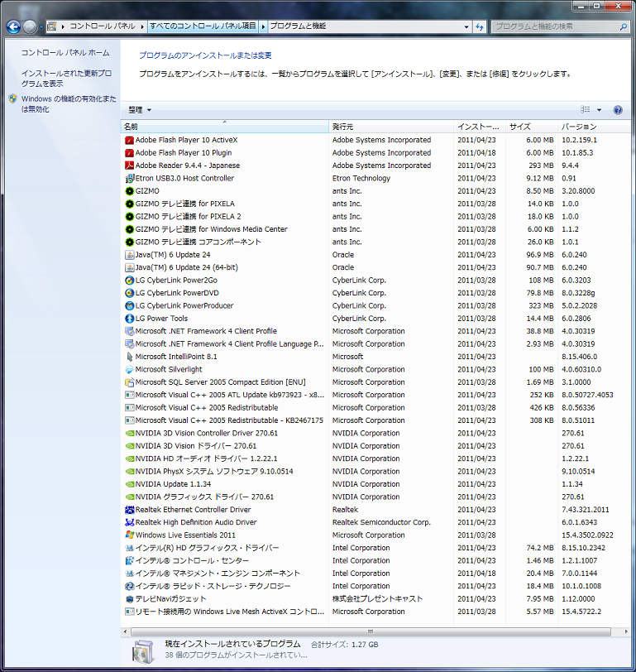The width and height of the screenshot is (636, 672).
Task: Open the help question mark button
Action: (x=617, y=110)
